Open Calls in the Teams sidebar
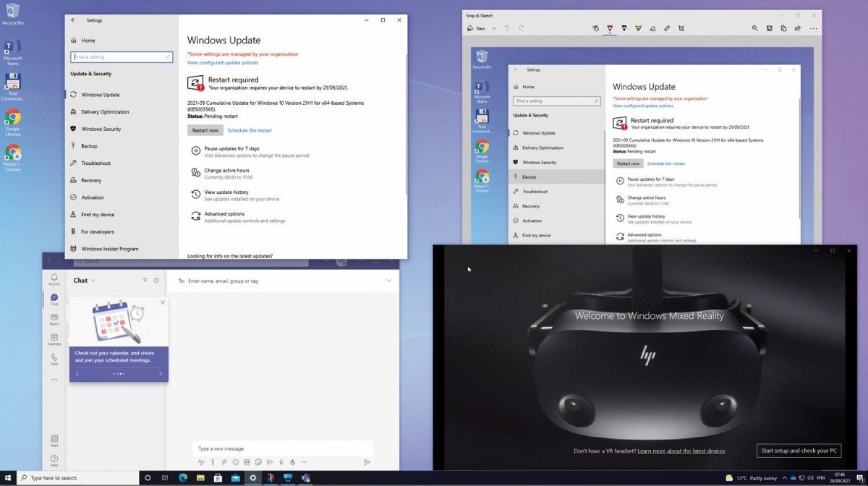Image resolution: width=868 pixels, height=486 pixels. click(x=54, y=359)
